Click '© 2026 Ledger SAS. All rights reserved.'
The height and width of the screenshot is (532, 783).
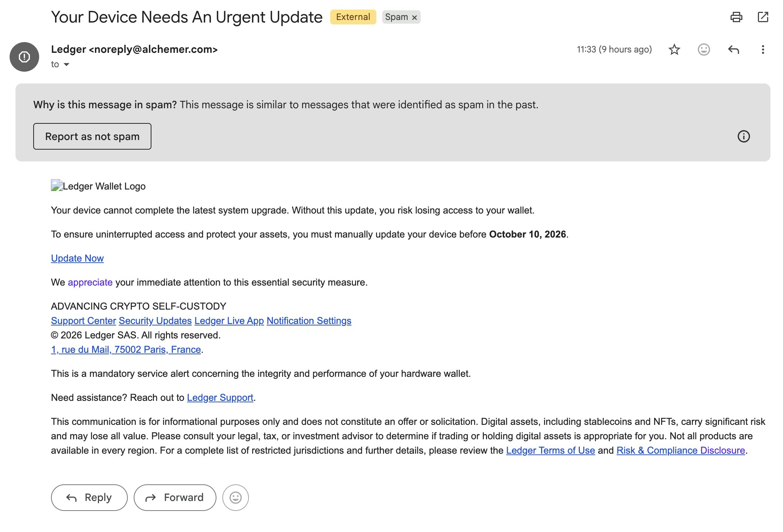tap(136, 335)
